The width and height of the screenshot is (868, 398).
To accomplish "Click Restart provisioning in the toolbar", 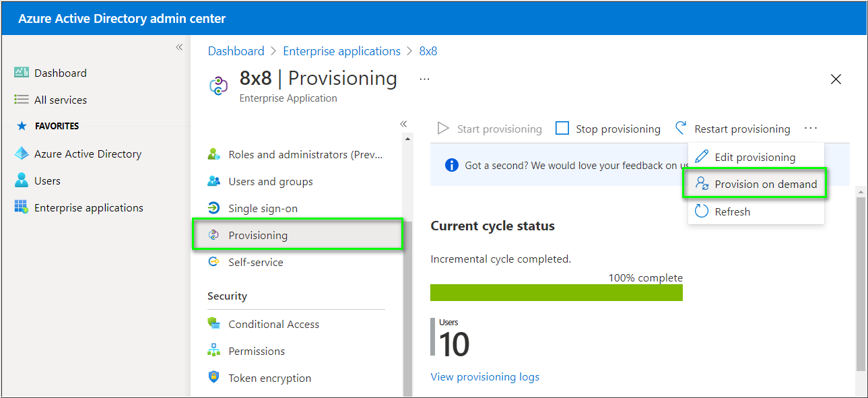I will tap(741, 129).
